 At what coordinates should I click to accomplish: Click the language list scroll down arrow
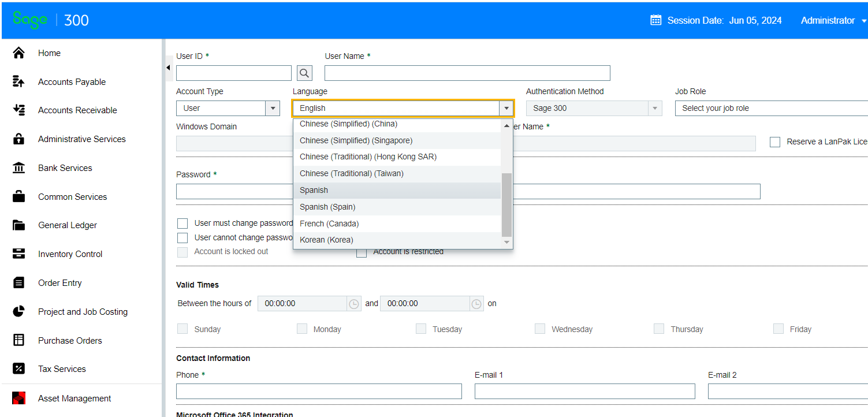pos(507,243)
